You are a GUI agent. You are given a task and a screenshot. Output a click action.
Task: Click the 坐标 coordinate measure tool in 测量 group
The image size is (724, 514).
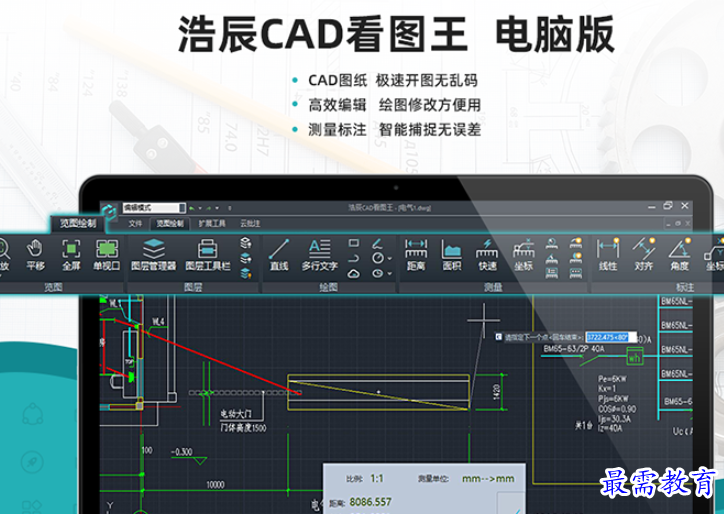coord(523,254)
